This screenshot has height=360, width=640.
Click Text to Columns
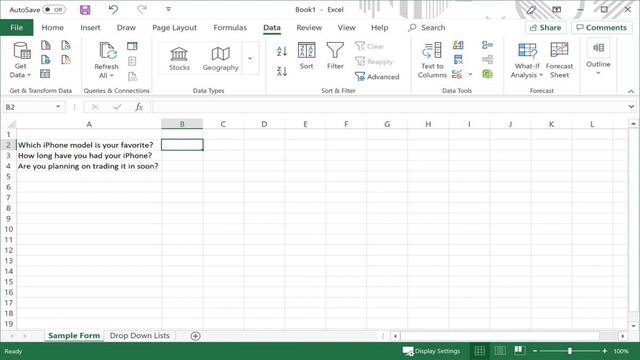coord(432,60)
